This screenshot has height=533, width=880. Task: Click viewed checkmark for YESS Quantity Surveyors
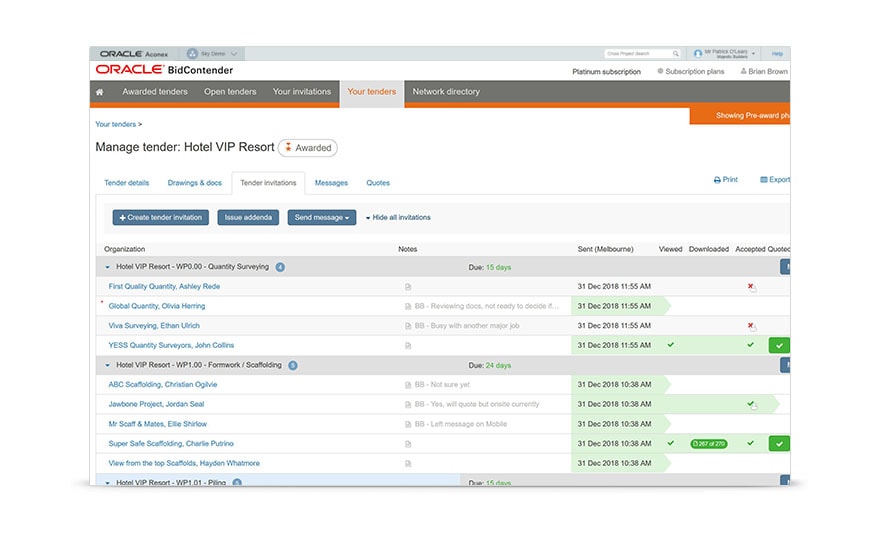pyautogui.click(x=671, y=345)
